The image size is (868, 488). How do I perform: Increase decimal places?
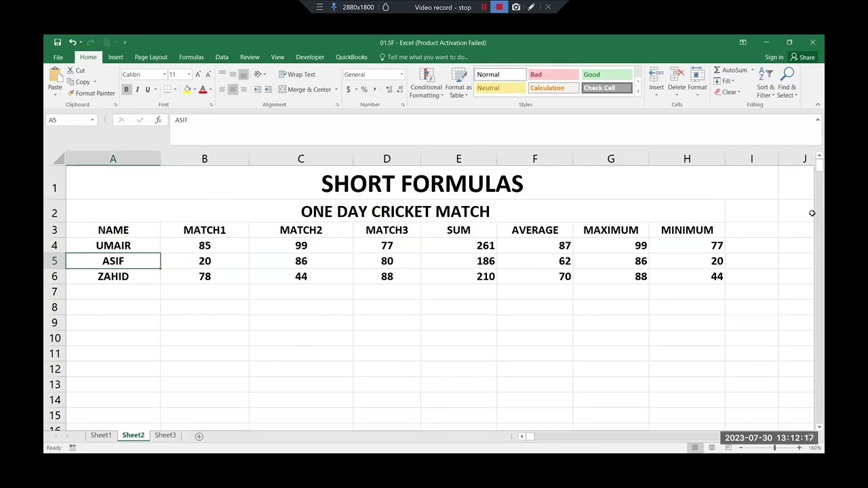pos(389,89)
